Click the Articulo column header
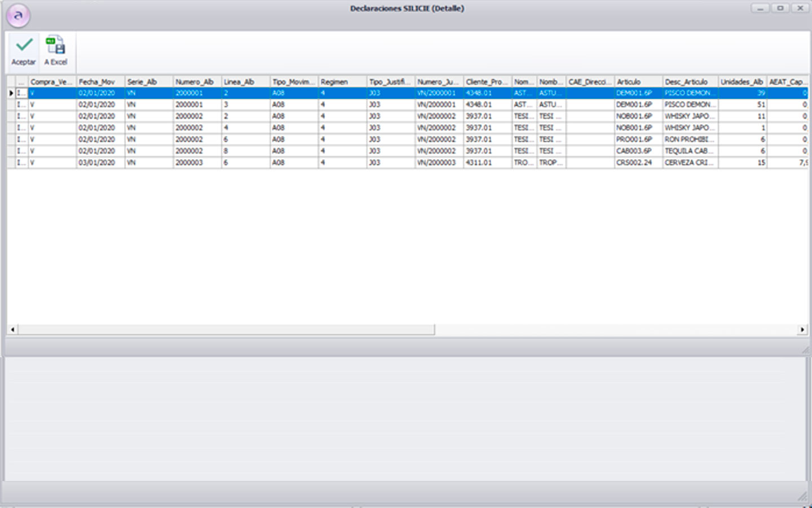 tap(638, 82)
